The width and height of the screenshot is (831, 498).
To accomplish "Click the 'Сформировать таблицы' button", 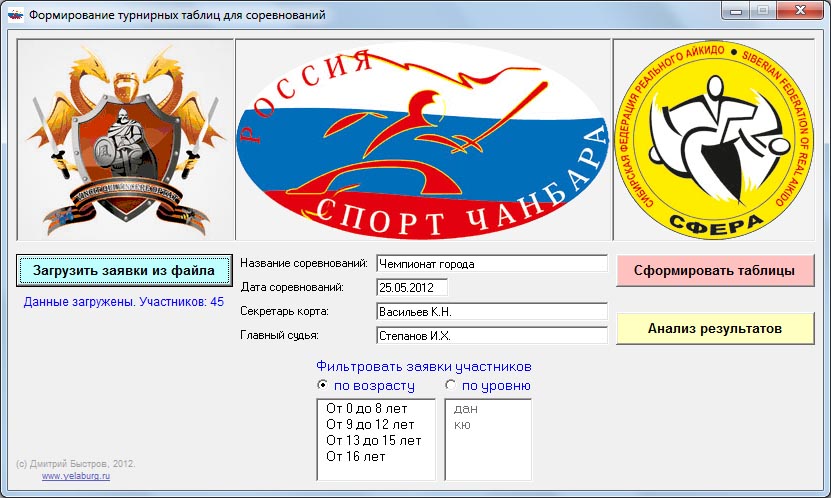I will (715, 271).
